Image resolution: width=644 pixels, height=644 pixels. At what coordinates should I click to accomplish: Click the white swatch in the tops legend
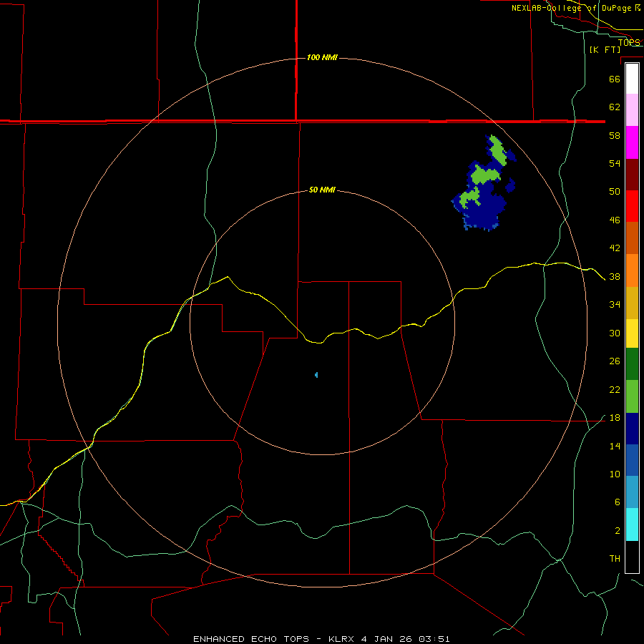click(632, 79)
